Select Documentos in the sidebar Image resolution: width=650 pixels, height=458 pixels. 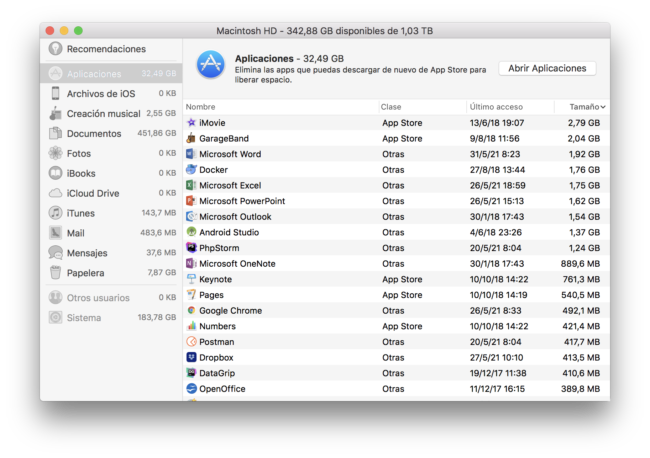pyautogui.click(x=93, y=133)
